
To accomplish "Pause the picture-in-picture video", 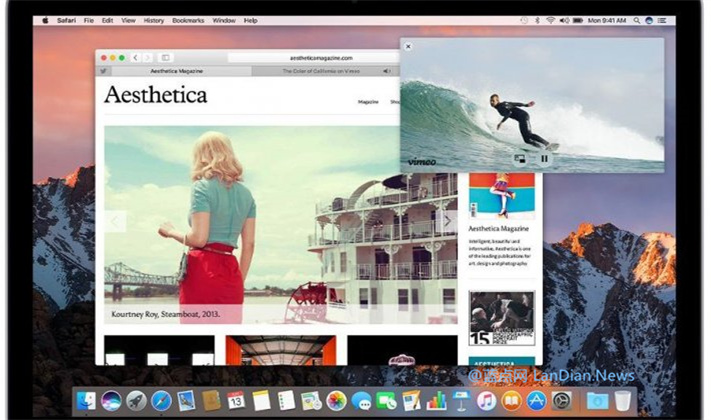I will pyautogui.click(x=544, y=159).
